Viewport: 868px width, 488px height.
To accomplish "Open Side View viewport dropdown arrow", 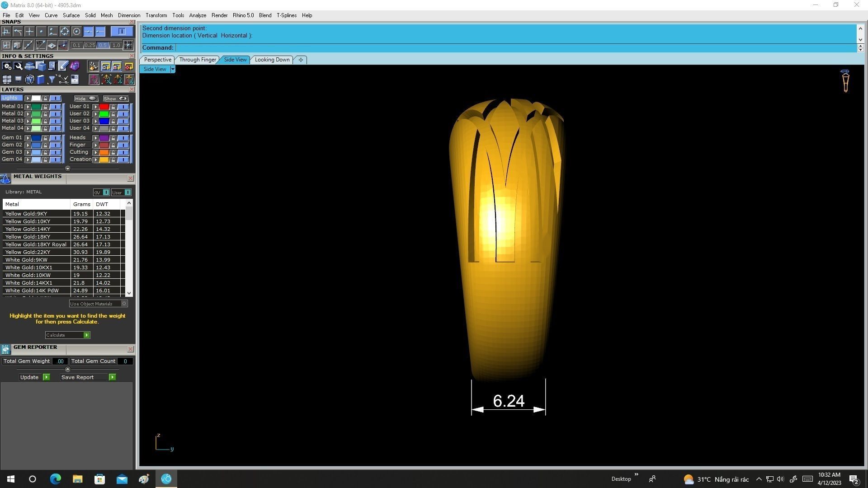I will tap(173, 69).
